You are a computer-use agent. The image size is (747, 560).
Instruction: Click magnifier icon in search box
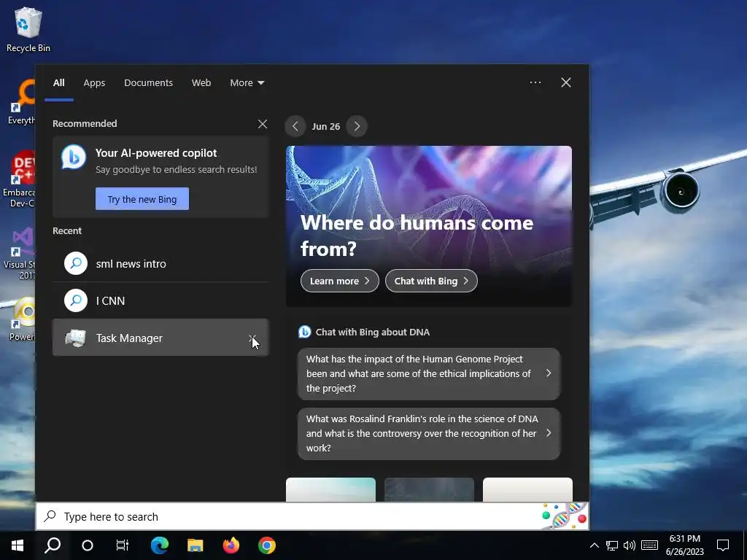tap(50, 516)
